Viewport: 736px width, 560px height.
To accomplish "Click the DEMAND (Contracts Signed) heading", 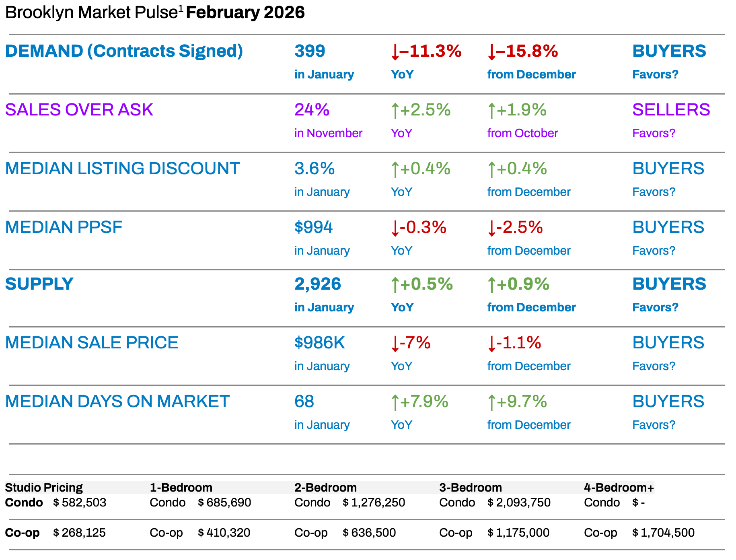I will (x=124, y=51).
